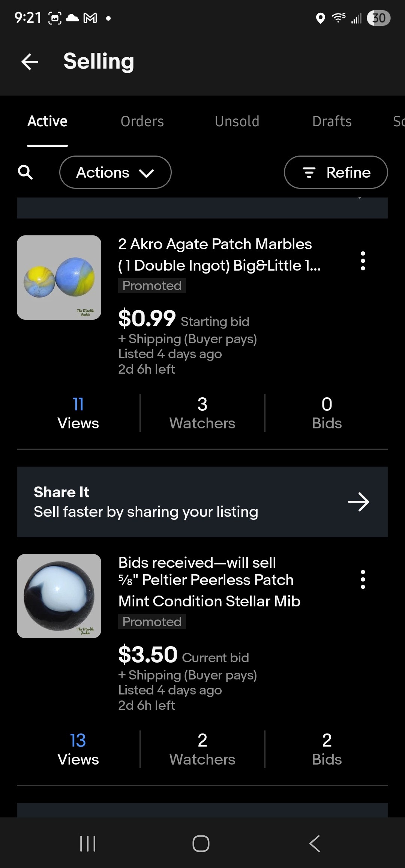Open the Peltier Peerless Patch marble thumbnail
405x868 pixels.
click(59, 596)
